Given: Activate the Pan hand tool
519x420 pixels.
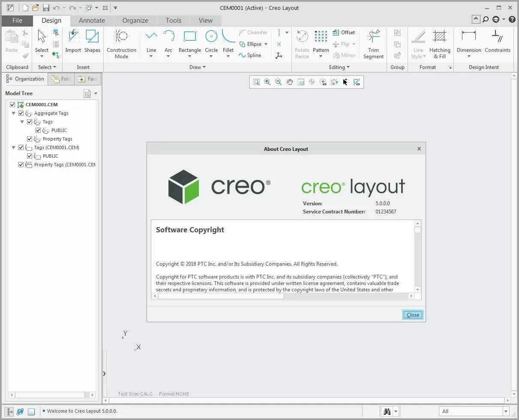Looking at the screenshot, I should [x=290, y=82].
